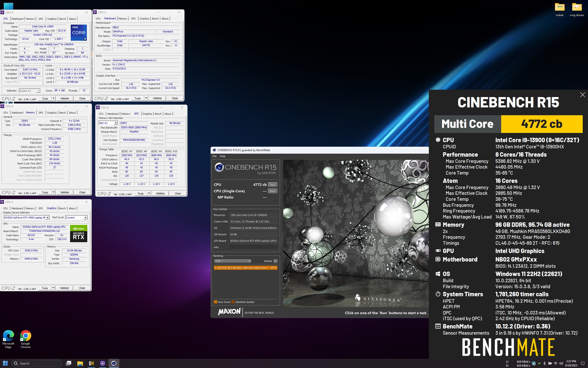Select Memory tab in CPU-Z CPU window
The image size is (588, 368).
click(x=30, y=19)
